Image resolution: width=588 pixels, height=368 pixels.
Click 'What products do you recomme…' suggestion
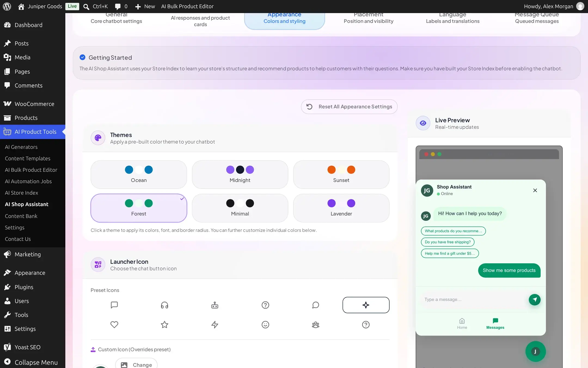pos(453,231)
